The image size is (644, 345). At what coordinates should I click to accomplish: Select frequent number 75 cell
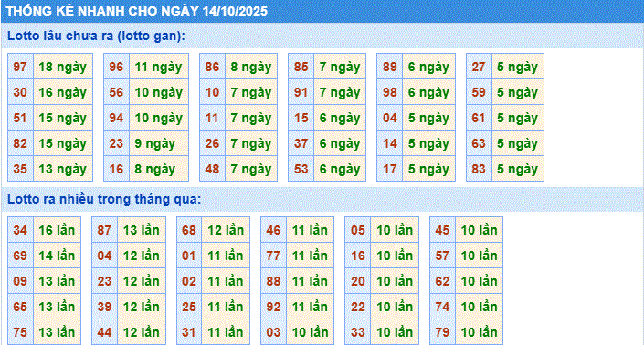click(x=20, y=332)
